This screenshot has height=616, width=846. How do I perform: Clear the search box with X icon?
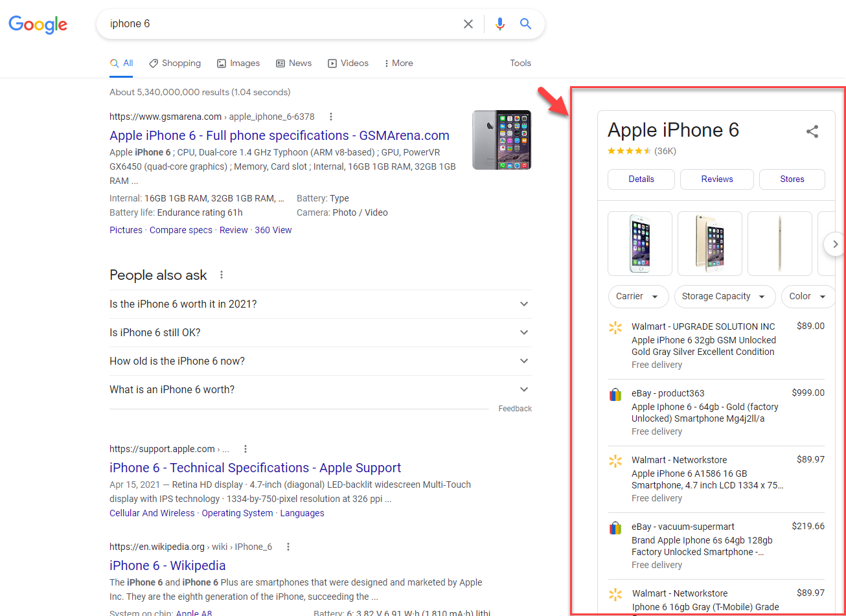(468, 24)
